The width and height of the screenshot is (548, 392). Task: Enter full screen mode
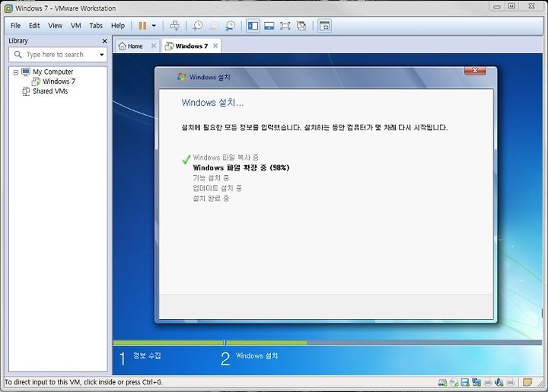point(285,26)
